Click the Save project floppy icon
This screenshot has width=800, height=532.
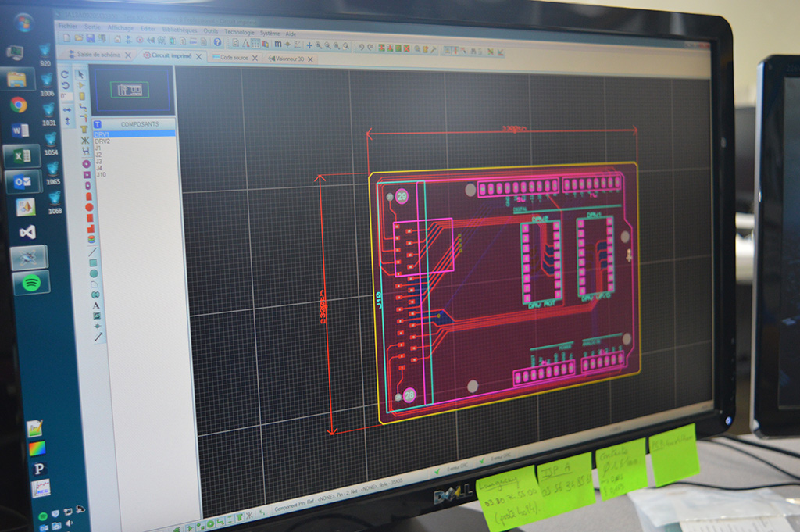[x=91, y=39]
